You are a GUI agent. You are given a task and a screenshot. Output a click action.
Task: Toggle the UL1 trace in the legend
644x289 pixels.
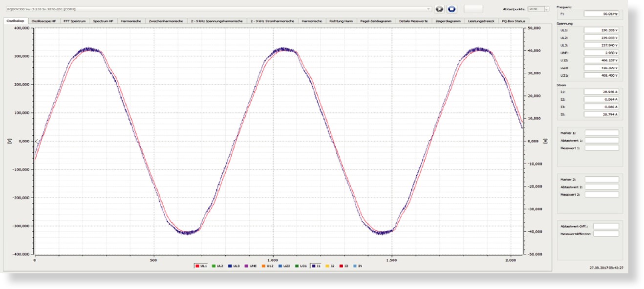(x=201, y=266)
